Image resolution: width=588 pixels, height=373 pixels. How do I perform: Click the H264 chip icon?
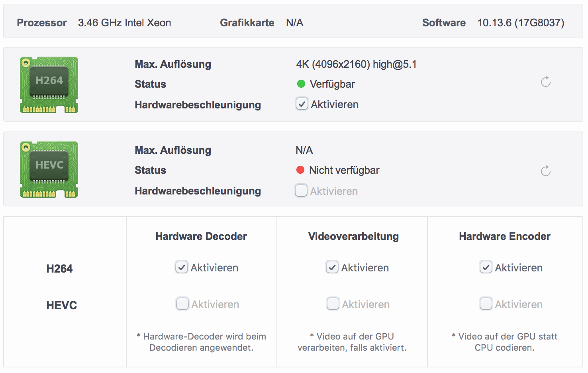point(49,85)
